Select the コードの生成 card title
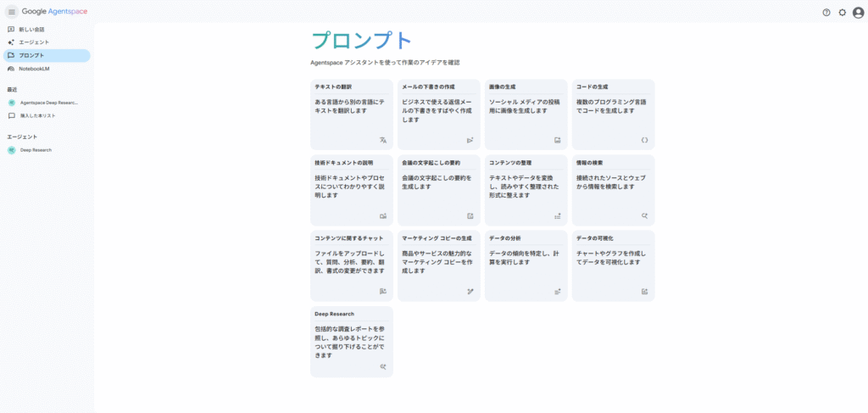The height and width of the screenshot is (413, 868). tap(592, 87)
